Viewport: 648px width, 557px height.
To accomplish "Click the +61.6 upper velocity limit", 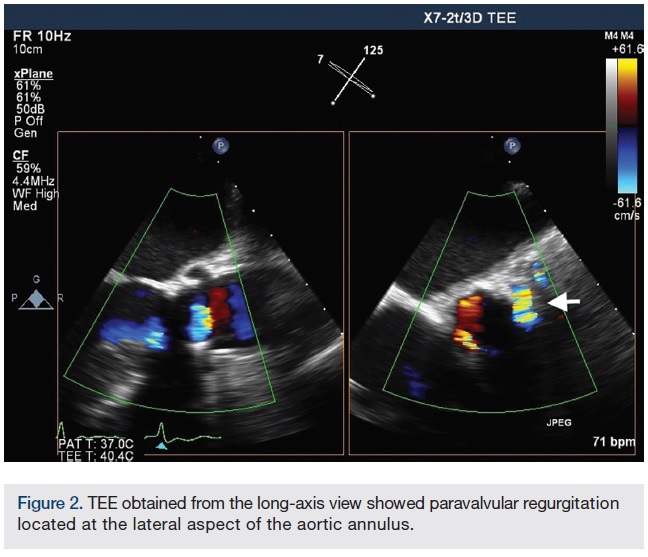I will pos(624,47).
